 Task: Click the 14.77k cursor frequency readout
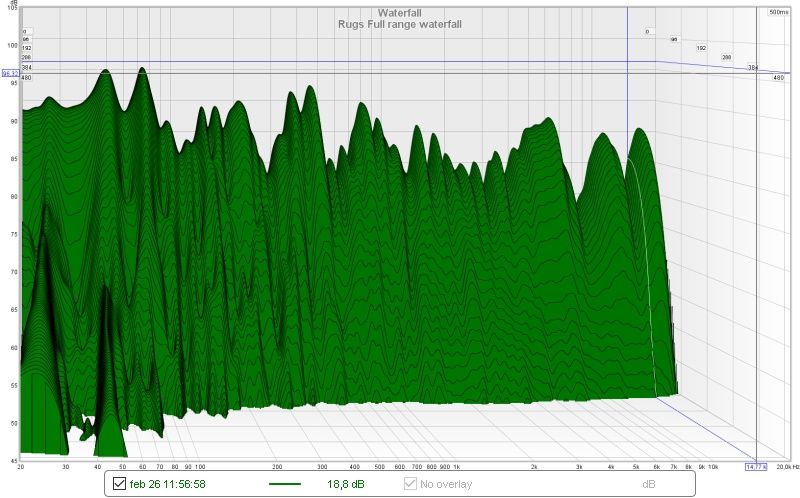(x=755, y=466)
